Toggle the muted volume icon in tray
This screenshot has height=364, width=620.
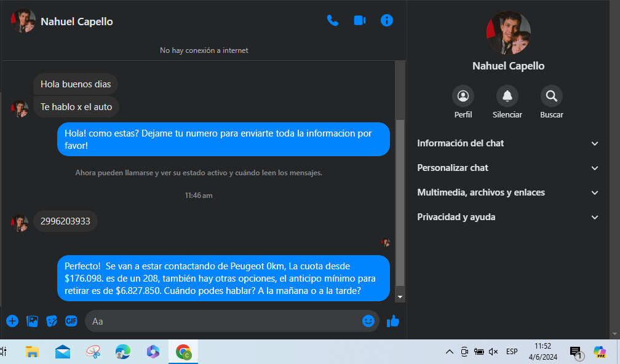point(493,352)
